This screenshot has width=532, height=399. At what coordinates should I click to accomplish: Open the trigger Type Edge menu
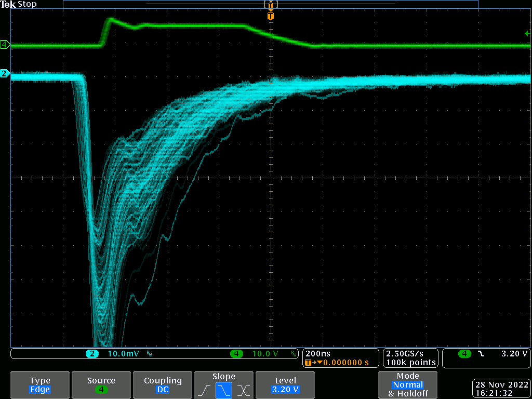pos(40,385)
